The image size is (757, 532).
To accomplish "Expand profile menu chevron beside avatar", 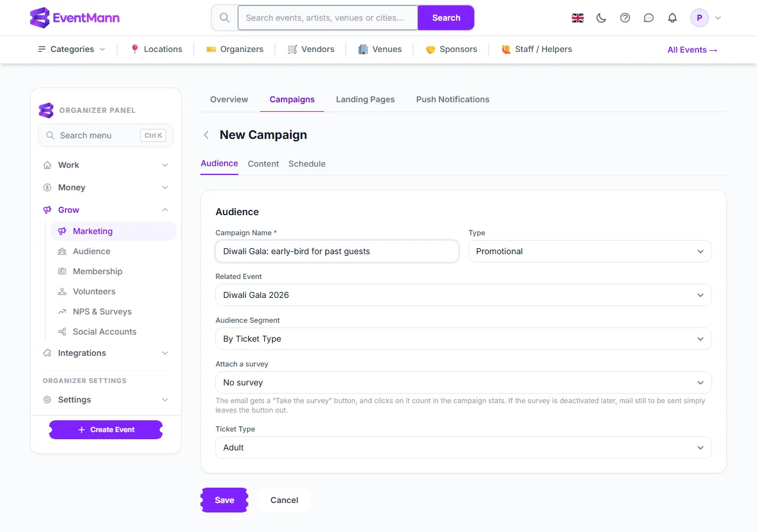I will coord(718,18).
